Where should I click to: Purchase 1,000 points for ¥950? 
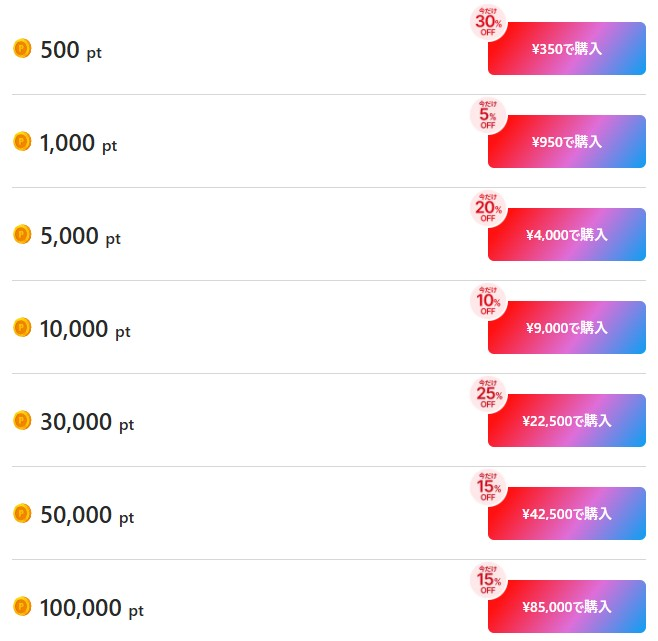(x=567, y=142)
